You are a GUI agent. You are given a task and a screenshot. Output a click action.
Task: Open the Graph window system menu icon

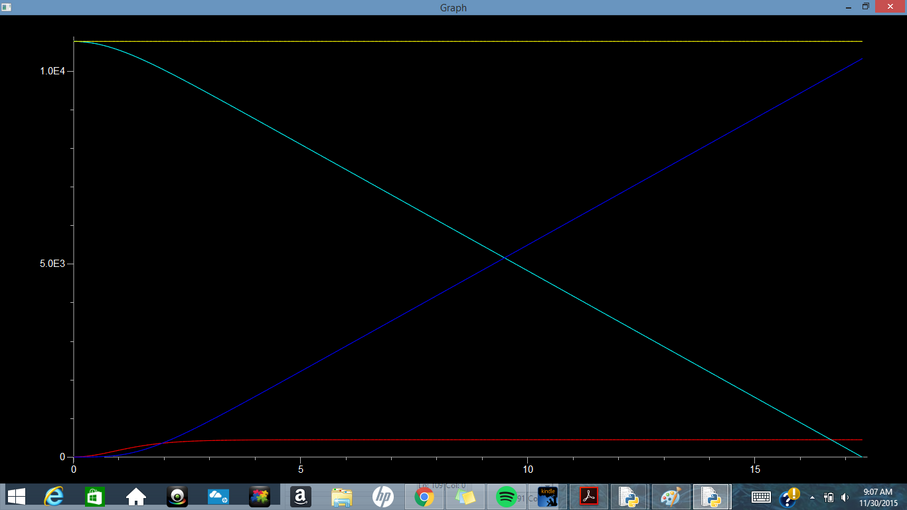point(7,7)
